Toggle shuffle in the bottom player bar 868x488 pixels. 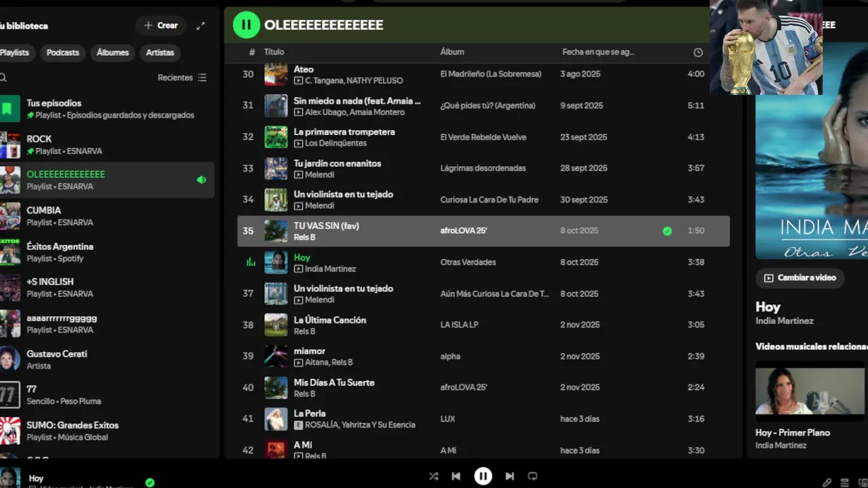[x=434, y=476]
